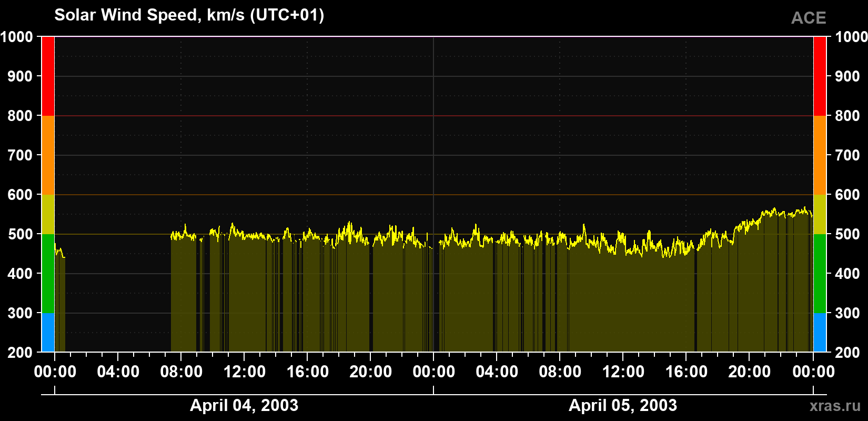The width and height of the screenshot is (868, 421).
Task: Click the ACE source label
Action: pos(809,18)
